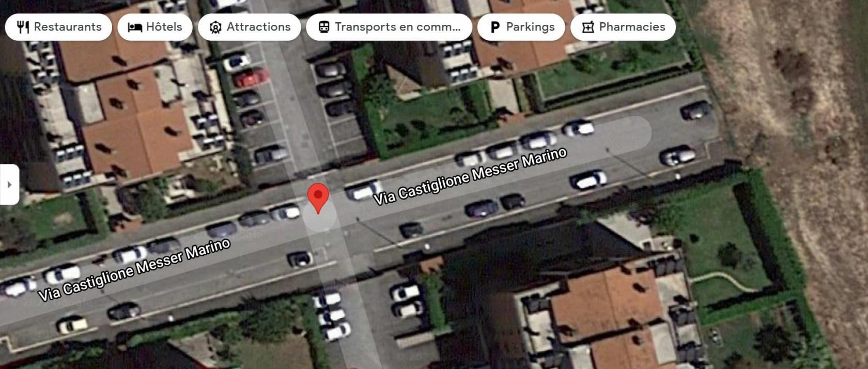Click the highlighted circle beneath the red pin
The width and height of the screenshot is (868, 369).
point(319,214)
